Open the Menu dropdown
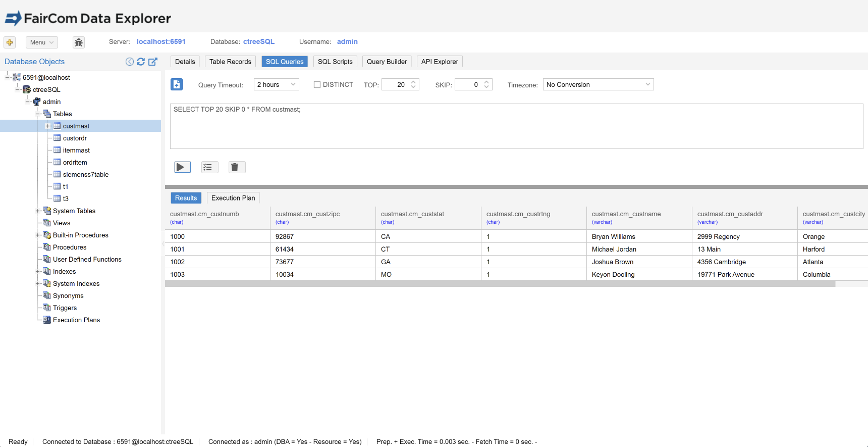 pos(42,42)
